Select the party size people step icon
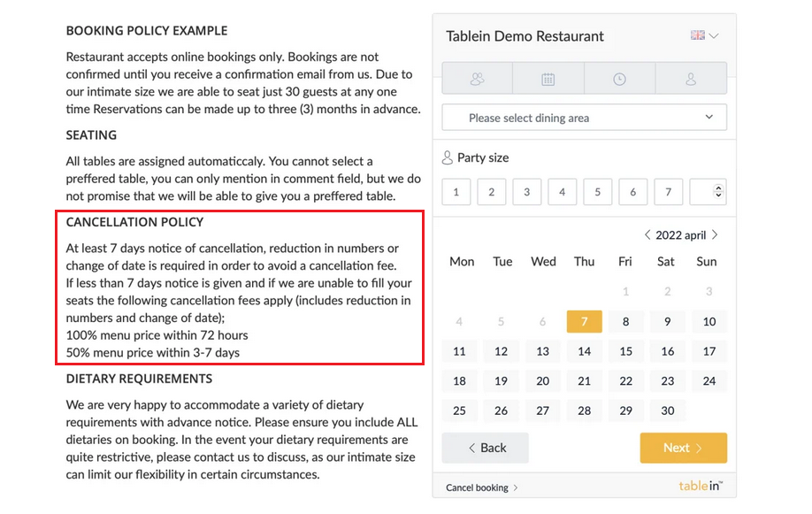Image resolution: width=812 pixels, height=514 pixels. (x=477, y=79)
